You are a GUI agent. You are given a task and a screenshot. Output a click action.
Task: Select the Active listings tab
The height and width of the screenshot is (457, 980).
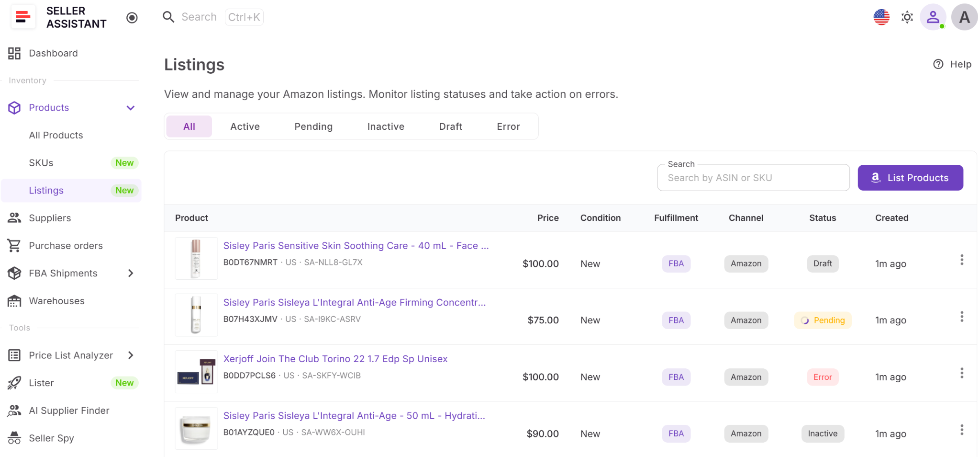click(245, 126)
